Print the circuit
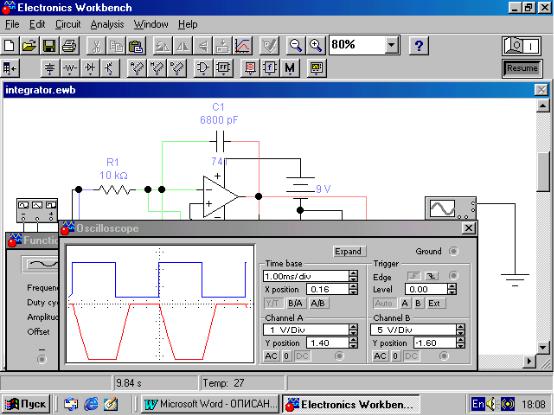Viewport: 554px width, 415px height. [69, 46]
